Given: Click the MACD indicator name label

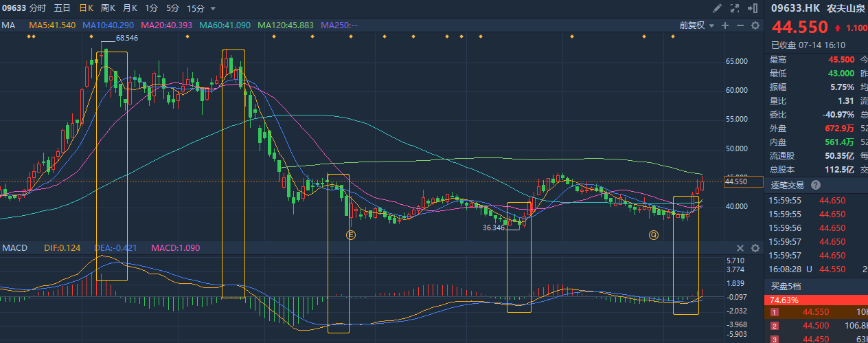Looking at the screenshot, I should coord(14,247).
